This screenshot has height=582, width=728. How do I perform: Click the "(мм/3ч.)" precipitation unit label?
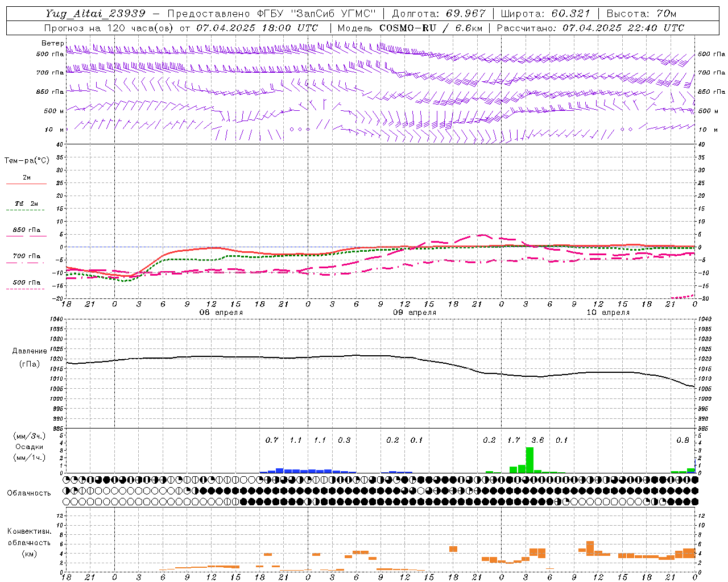(x=30, y=436)
